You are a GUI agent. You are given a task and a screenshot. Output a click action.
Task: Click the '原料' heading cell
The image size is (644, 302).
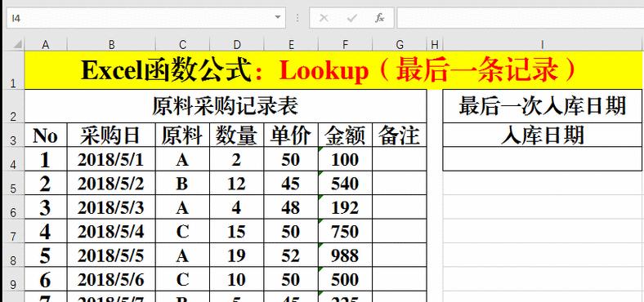coord(182,135)
